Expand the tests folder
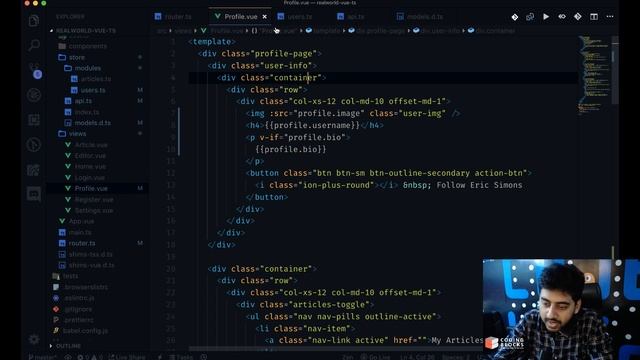Screen dimensions: 640x360 click(65, 276)
